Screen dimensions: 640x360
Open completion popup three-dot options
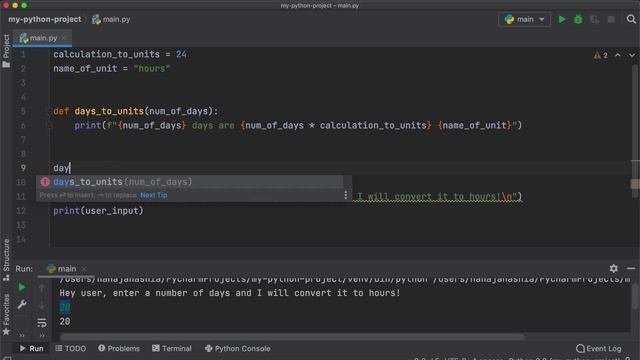[345, 195]
